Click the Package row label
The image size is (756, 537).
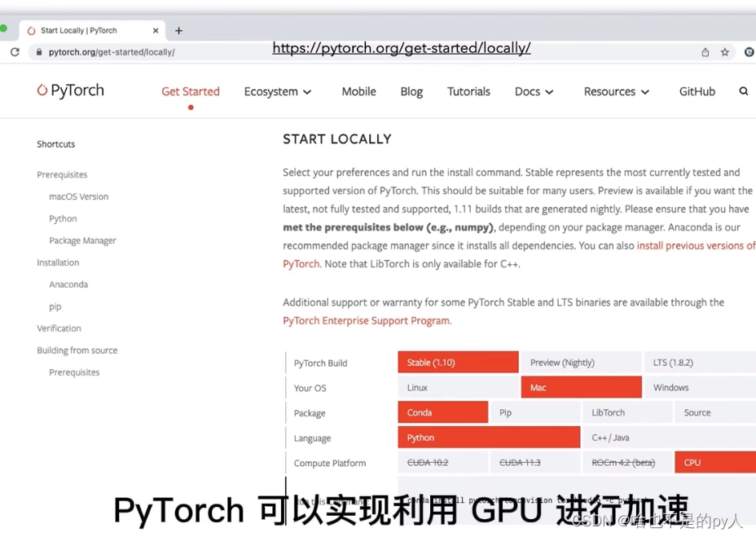(x=310, y=413)
